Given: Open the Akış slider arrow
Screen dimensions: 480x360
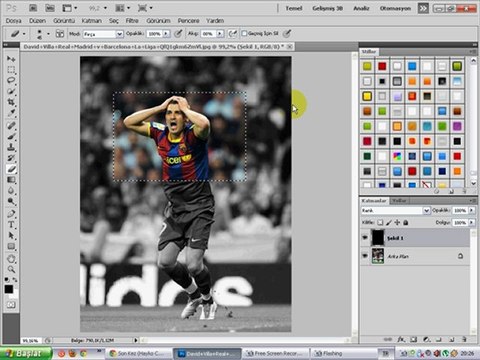Looking at the screenshot, I should click(220, 34).
